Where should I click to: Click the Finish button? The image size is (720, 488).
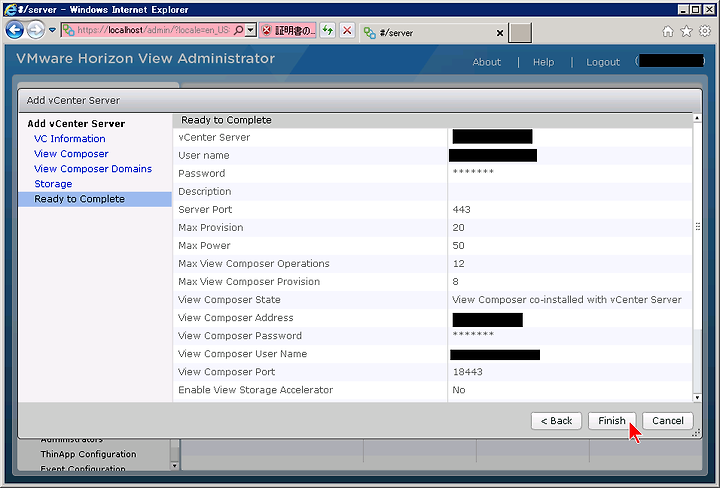612,421
